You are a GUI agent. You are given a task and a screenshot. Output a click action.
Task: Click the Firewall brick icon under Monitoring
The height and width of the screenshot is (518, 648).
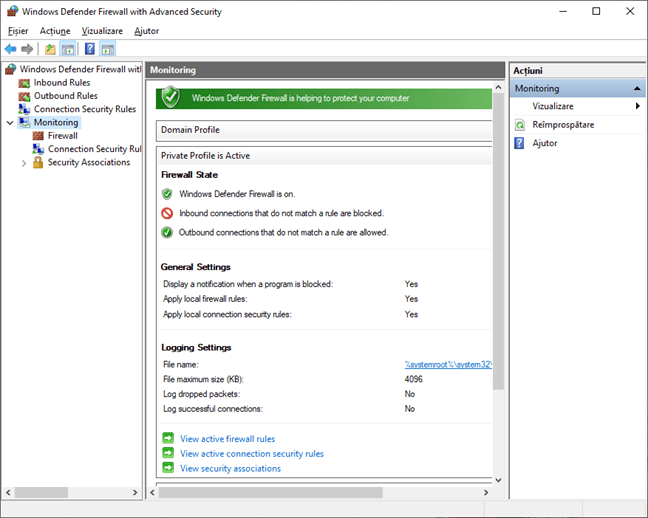pos(38,136)
